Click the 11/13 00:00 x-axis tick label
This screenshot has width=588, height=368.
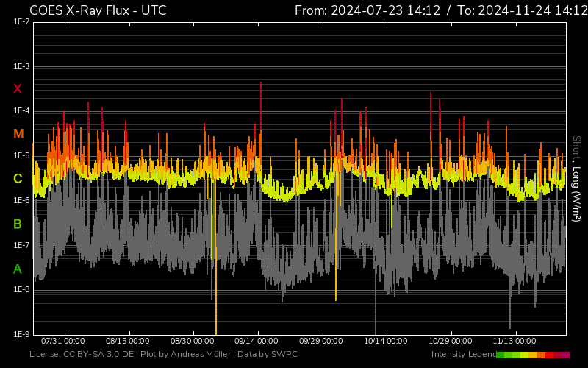pos(514,341)
